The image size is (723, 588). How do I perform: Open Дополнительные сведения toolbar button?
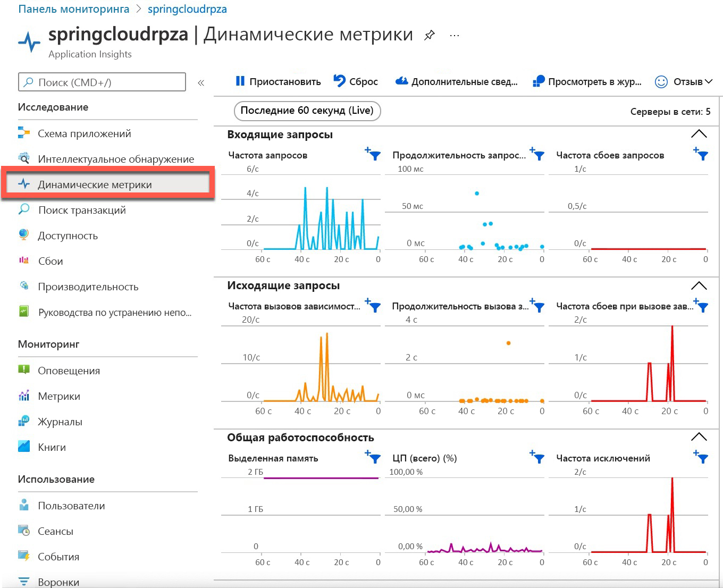tap(457, 82)
